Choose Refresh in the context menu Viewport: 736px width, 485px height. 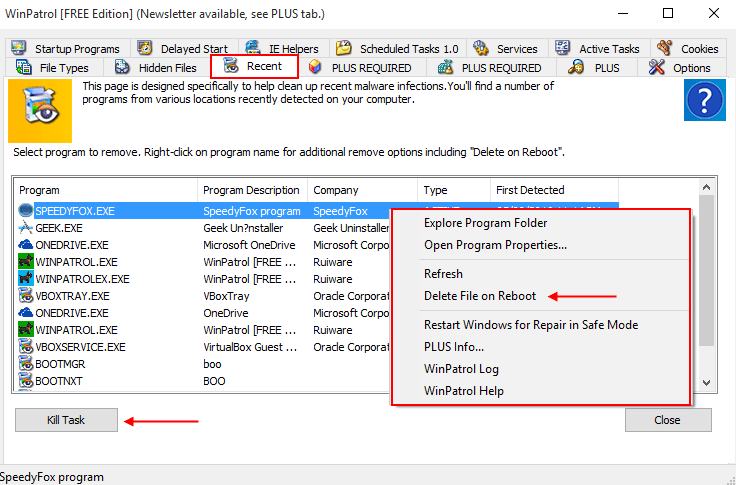[443, 274]
